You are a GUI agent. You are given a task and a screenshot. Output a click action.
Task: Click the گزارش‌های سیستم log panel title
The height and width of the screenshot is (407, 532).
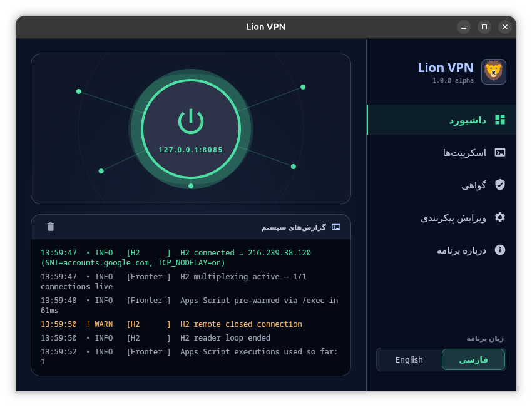pyautogui.click(x=294, y=227)
